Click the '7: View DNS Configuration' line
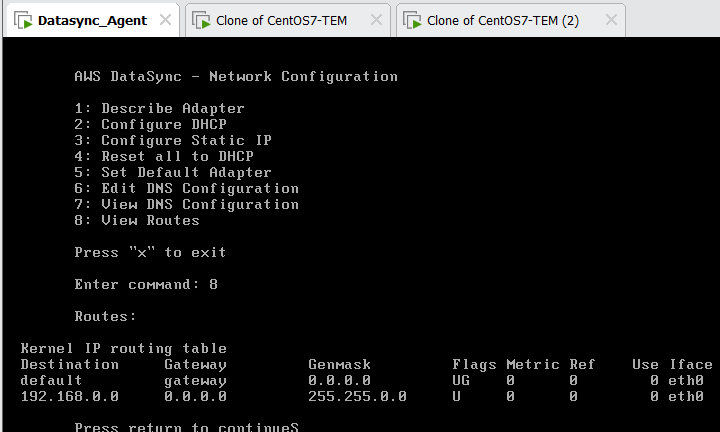The width and height of the screenshot is (720, 432). click(x=186, y=204)
